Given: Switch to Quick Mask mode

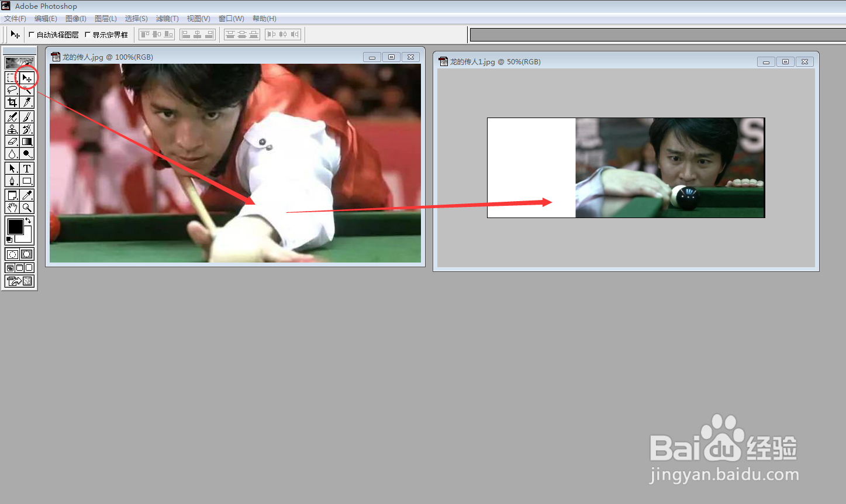Looking at the screenshot, I should tap(27, 254).
